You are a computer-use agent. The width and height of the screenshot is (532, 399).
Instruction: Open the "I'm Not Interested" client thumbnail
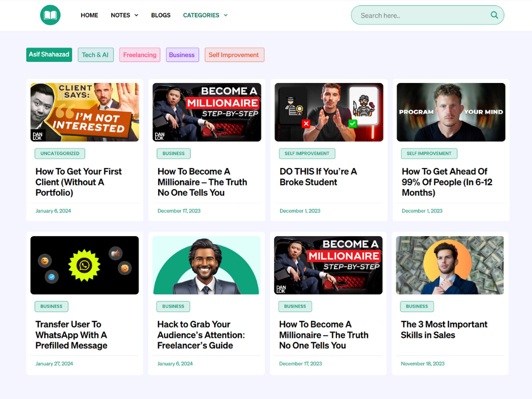point(85,112)
